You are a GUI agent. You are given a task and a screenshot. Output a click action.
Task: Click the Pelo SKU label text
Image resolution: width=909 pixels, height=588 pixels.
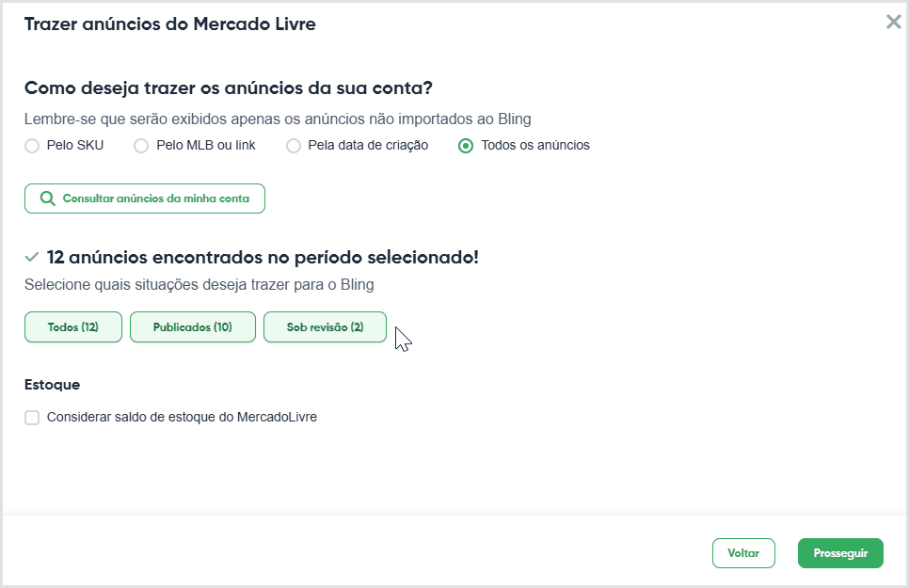click(75, 145)
